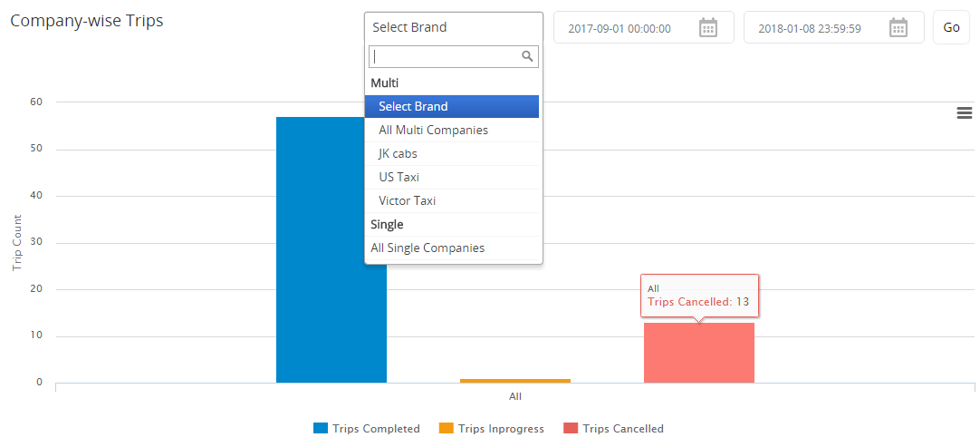The image size is (980, 447).
Task: Open the chart hamburger export menu
Action: [965, 112]
